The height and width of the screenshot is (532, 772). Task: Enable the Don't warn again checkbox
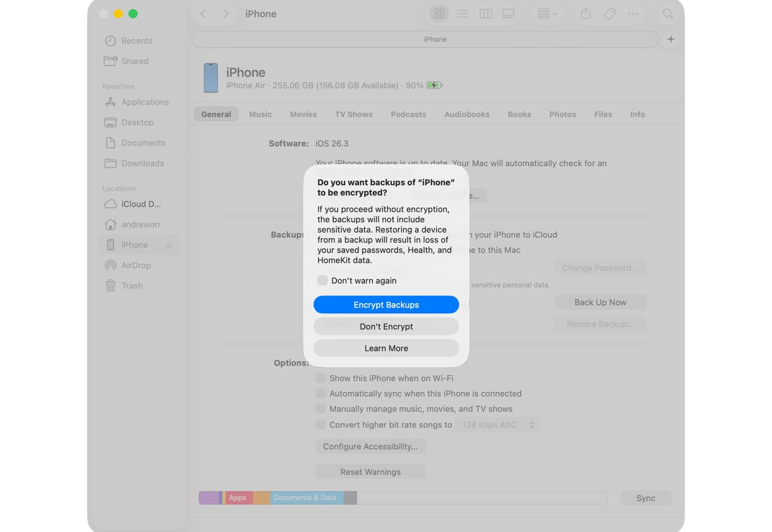[322, 280]
